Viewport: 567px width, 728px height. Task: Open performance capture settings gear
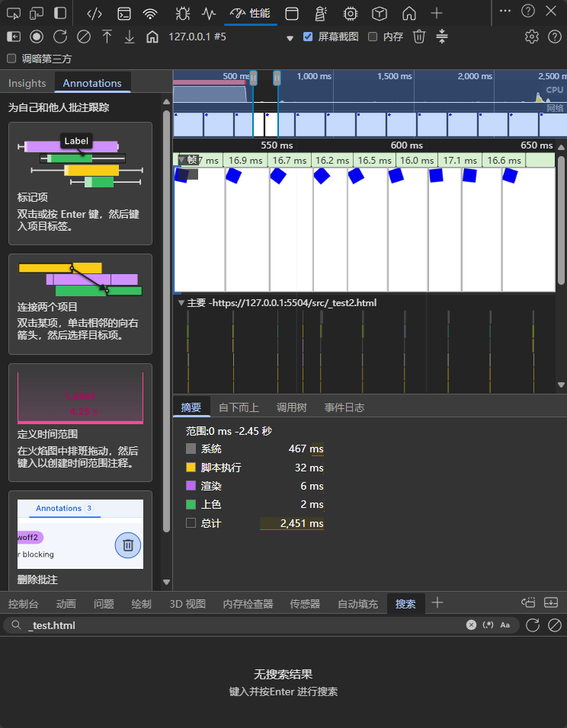click(532, 37)
